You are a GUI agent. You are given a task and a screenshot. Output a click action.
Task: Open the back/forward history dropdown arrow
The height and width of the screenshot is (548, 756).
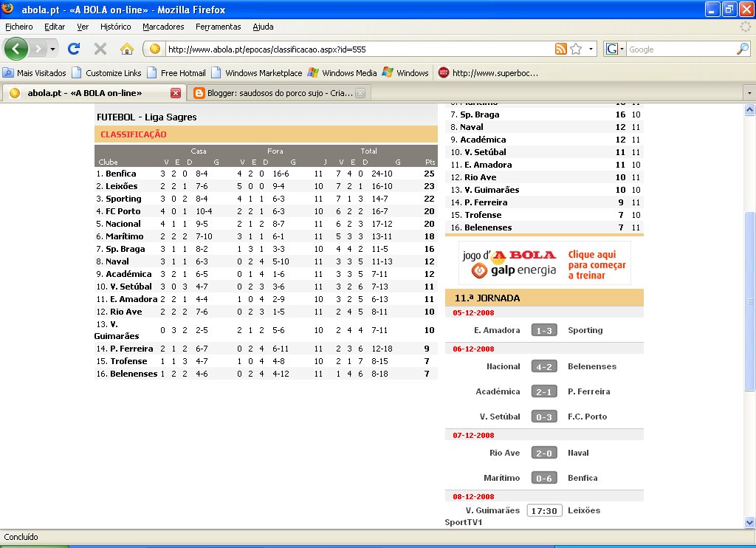pyautogui.click(x=52, y=49)
